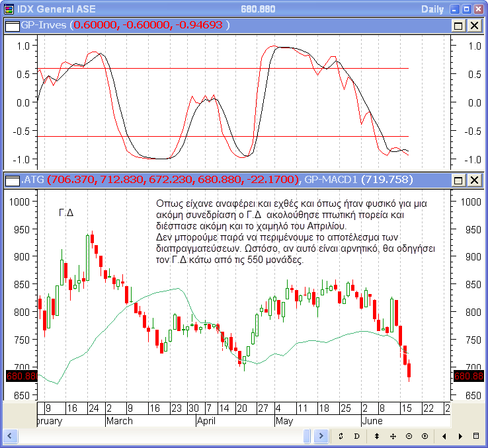The height and width of the screenshot is (448, 488).
Task: Click the 680.880 value in the title bar
Action: [x=258, y=9]
